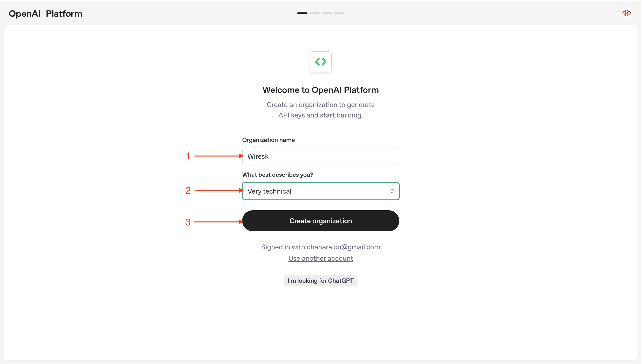Select the first dark progress step indicator
Viewport: 641px width, 364px height.
(302, 13)
